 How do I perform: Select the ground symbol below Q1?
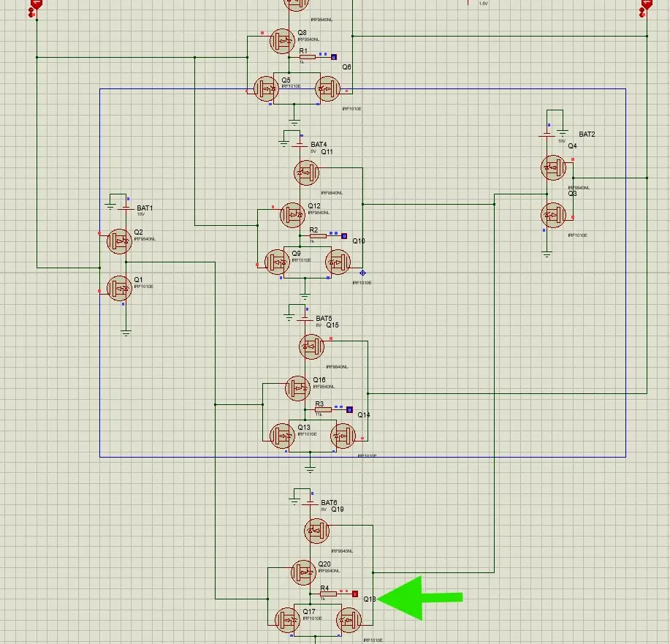[x=126, y=333]
